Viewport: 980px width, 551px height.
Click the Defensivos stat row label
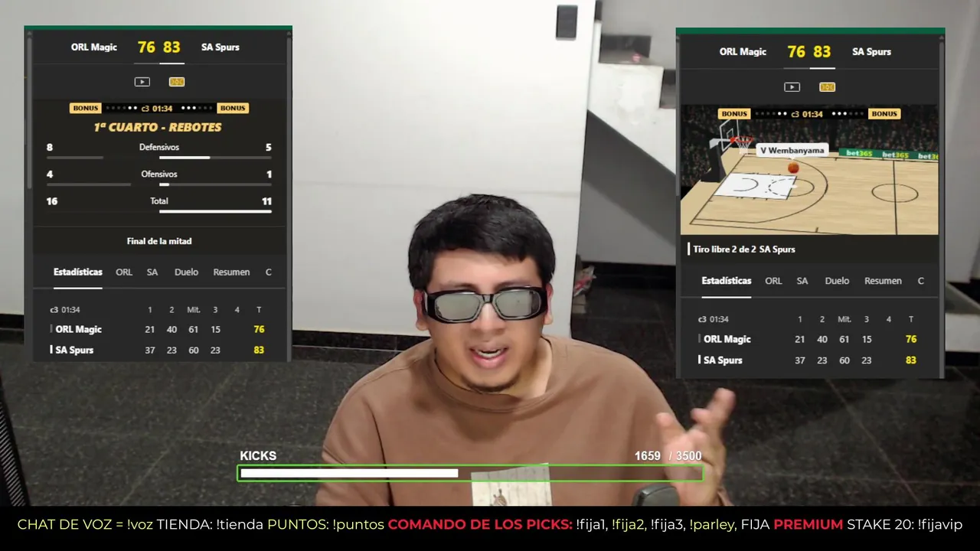pos(159,147)
